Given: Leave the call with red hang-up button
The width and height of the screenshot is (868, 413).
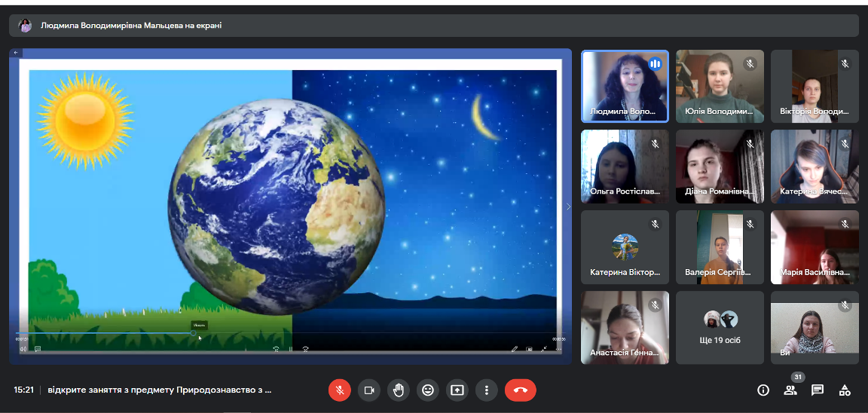Looking at the screenshot, I should pyautogui.click(x=521, y=390).
